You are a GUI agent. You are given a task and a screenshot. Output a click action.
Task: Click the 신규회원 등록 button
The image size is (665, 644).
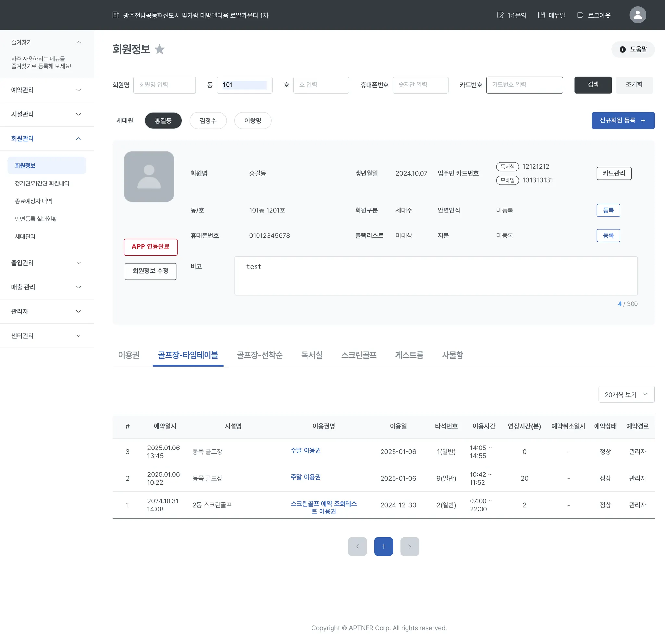[x=622, y=120]
